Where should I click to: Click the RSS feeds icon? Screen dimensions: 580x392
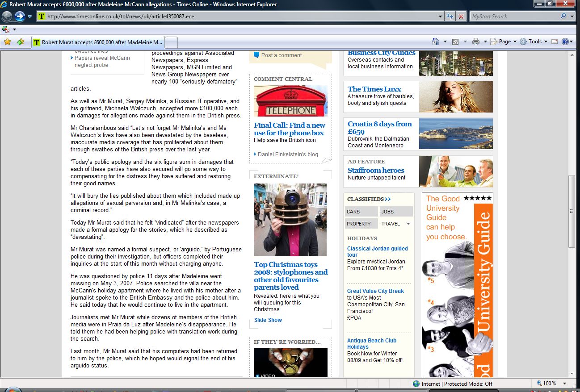pos(455,42)
